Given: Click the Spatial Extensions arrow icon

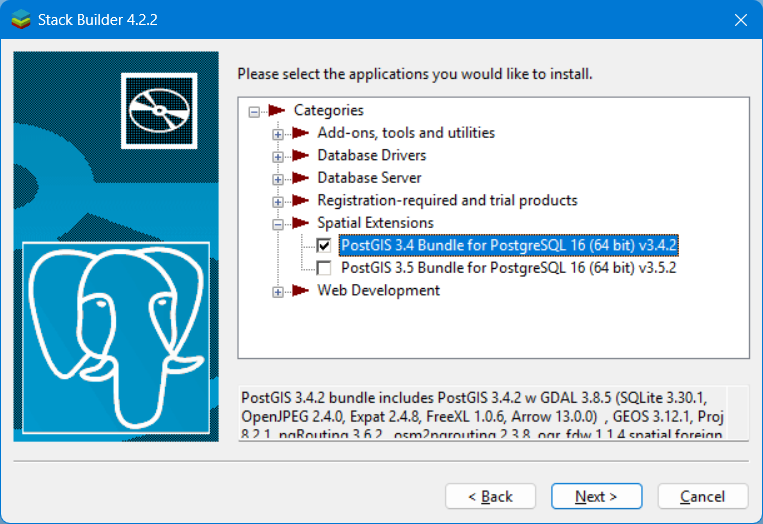Looking at the screenshot, I should coord(301,223).
